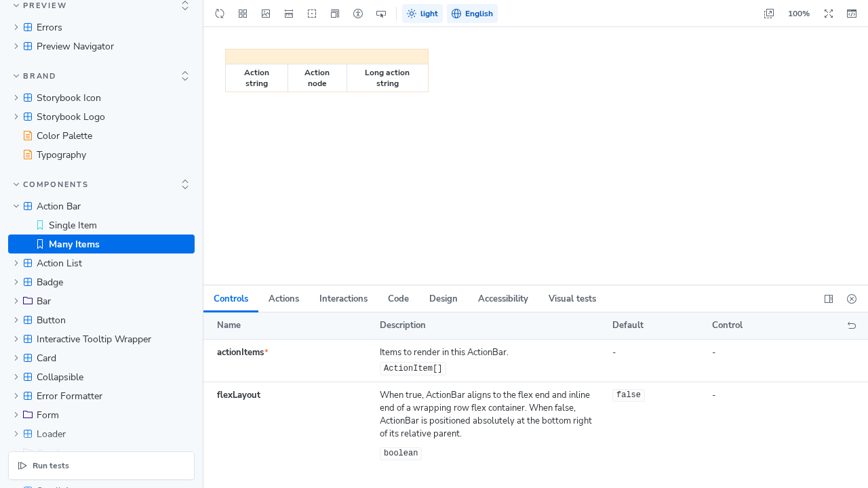Enable the outline dashed-square icon
The width and height of the screenshot is (868, 488).
pos(312,14)
